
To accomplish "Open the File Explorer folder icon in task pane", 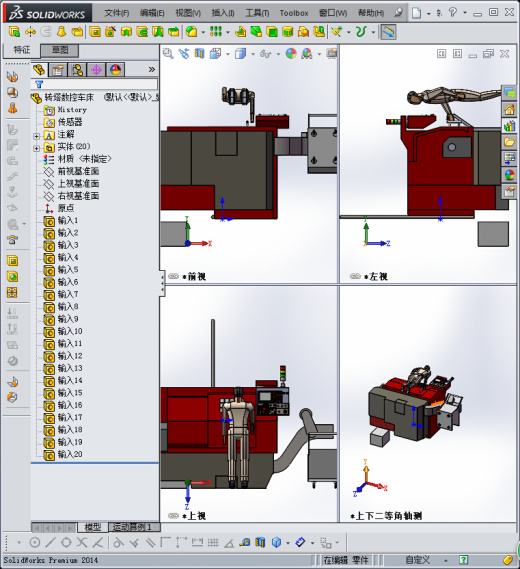I will pos(509,142).
